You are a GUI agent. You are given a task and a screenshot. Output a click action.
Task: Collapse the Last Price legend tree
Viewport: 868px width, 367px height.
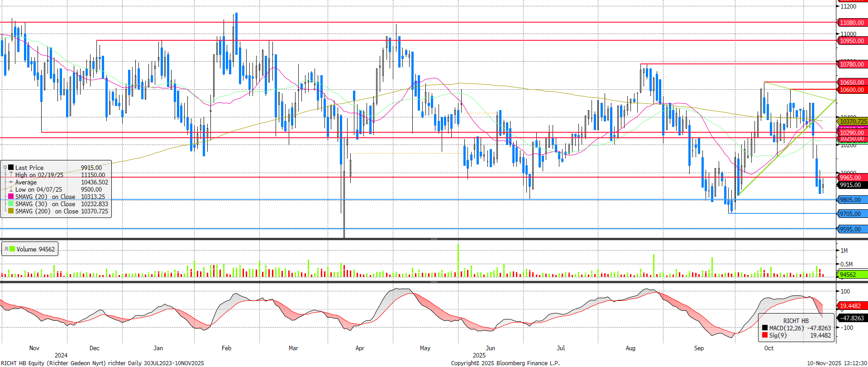5,167
